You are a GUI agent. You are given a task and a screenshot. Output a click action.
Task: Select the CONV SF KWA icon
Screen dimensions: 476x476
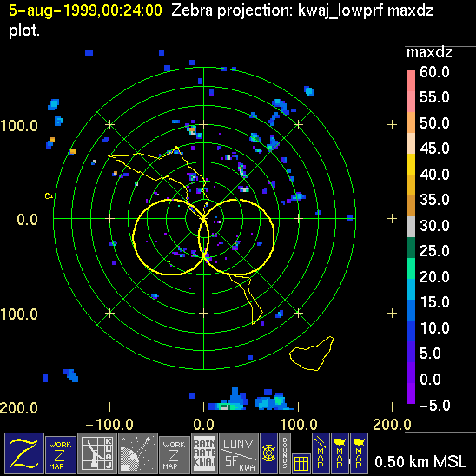pos(239,453)
